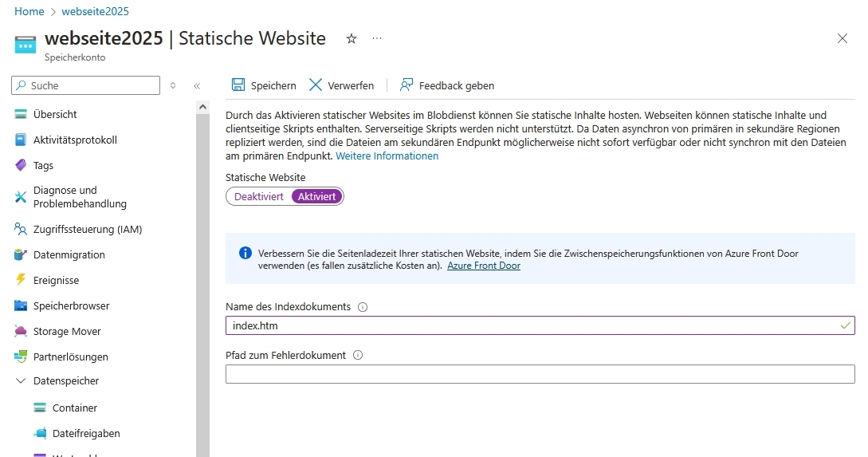The image size is (868, 457).
Task: Show info tooltip for Pfad zum Fehlerdokument
Action: [358, 356]
